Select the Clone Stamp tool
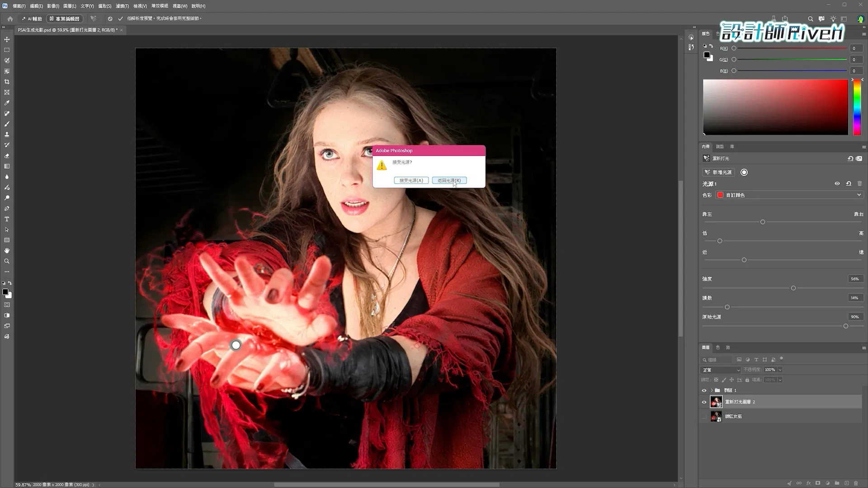 click(7, 135)
